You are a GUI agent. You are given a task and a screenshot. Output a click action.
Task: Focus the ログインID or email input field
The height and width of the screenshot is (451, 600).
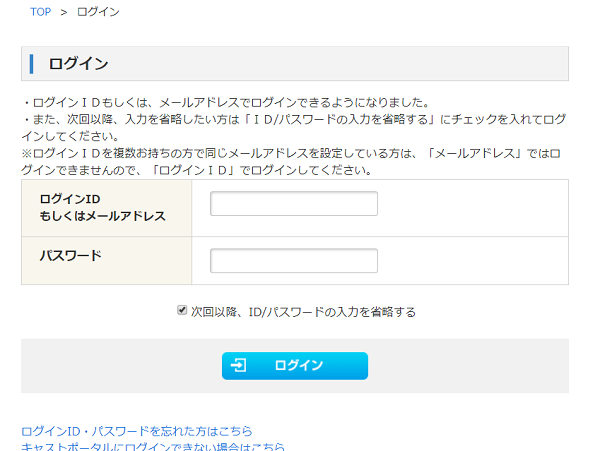[x=294, y=204]
